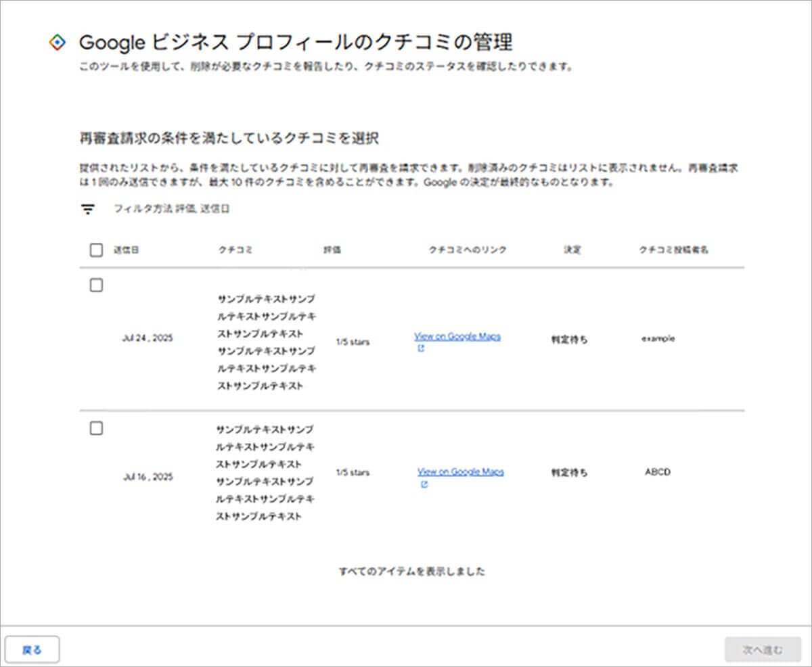Viewport: 812px width, 667px height.
Task: Open the フィルタ方法 評価, 送信日 filter options
Action: (x=171, y=210)
